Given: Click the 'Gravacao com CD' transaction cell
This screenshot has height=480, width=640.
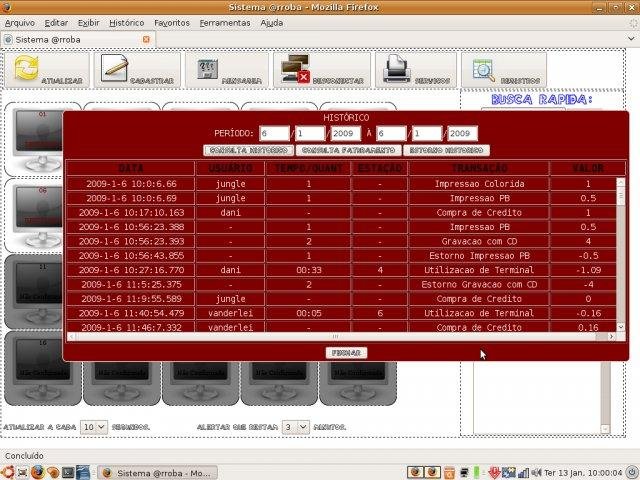Looking at the screenshot, I should coord(479,241).
